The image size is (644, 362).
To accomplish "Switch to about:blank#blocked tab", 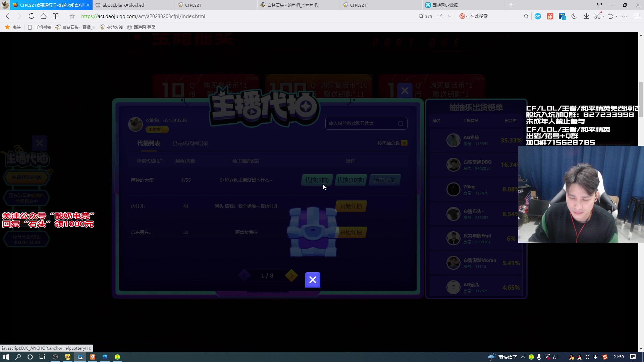I will coord(133,5).
